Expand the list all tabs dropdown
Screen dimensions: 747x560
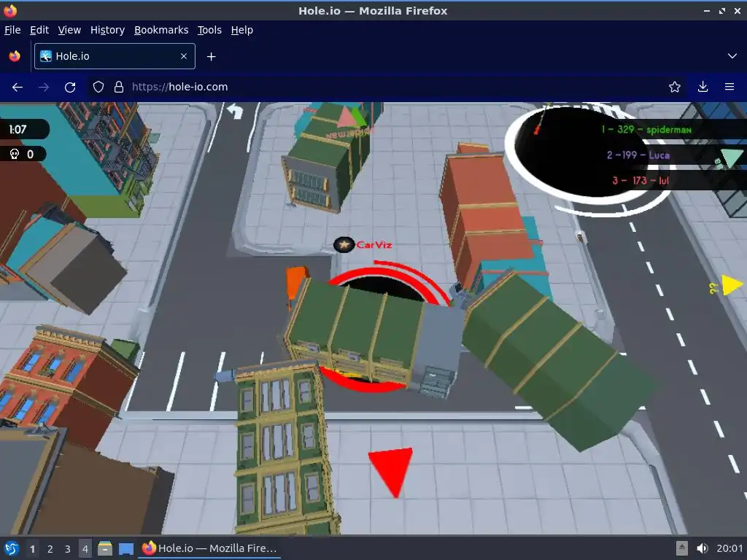point(732,56)
